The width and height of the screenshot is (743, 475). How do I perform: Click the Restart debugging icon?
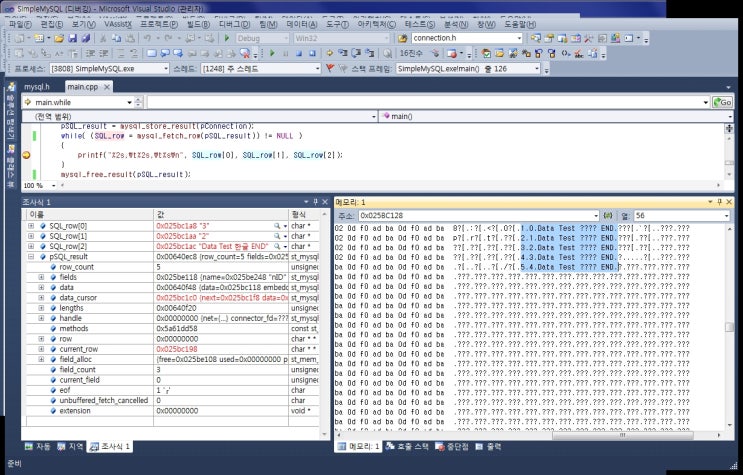click(312, 54)
